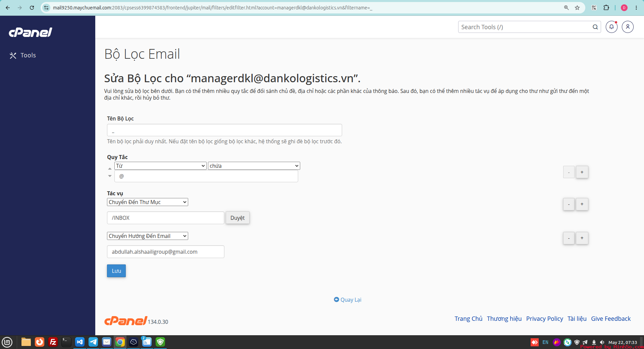
Task: Open the Chrome profile avatar
Action: click(624, 7)
